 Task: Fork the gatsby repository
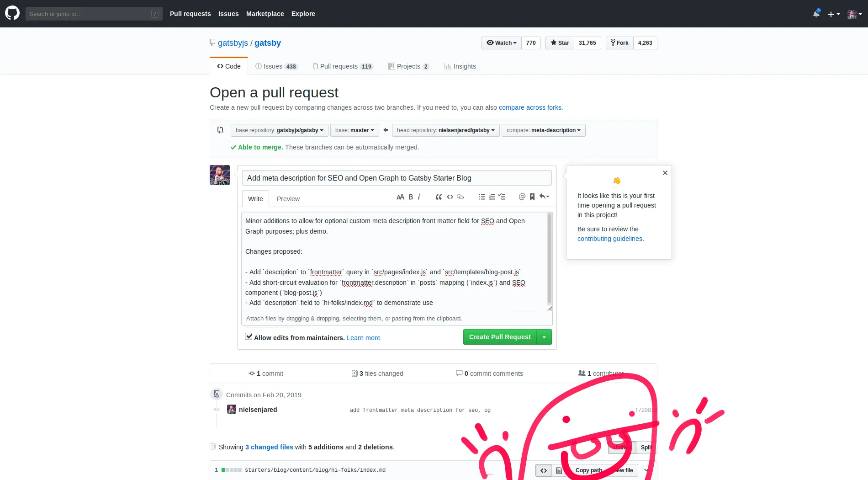coord(619,43)
